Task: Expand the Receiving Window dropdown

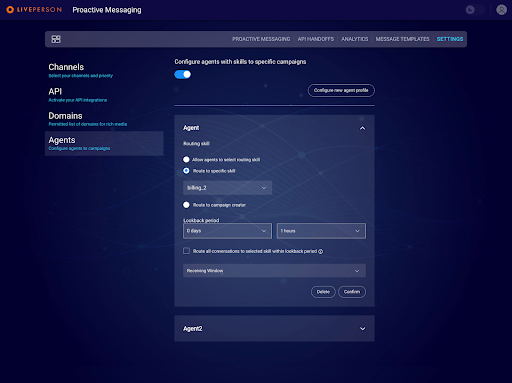Action: tap(274, 271)
